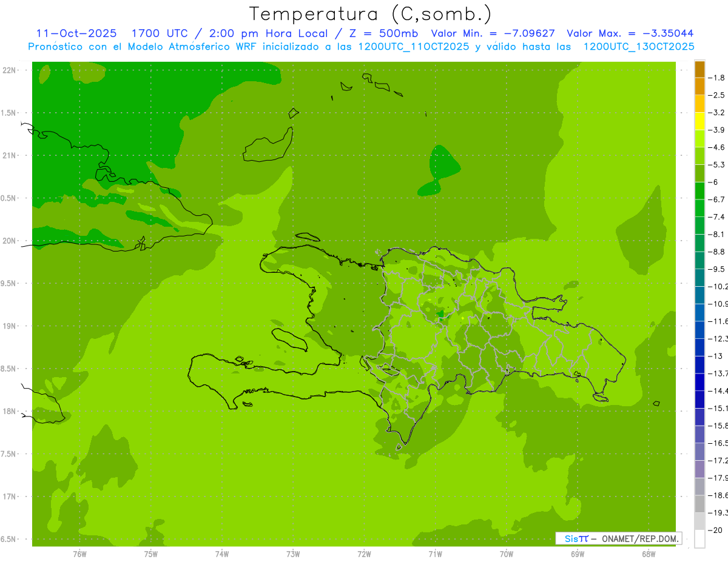Click the 18N latitude axis label
Image resolution: width=728 pixels, height=562 pixels.
tap(10, 412)
